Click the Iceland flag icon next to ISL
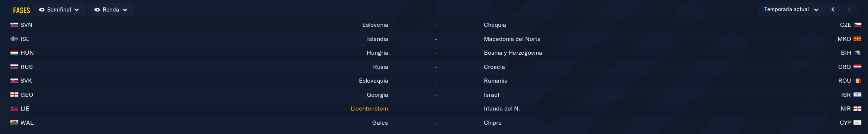The width and height of the screenshot is (868, 134). 14,39
